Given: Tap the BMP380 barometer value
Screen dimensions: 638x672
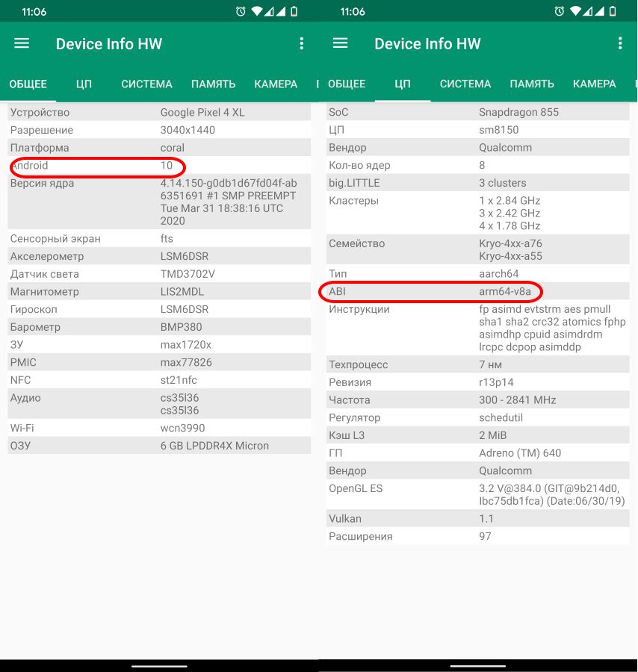Looking at the screenshot, I should [x=181, y=327].
